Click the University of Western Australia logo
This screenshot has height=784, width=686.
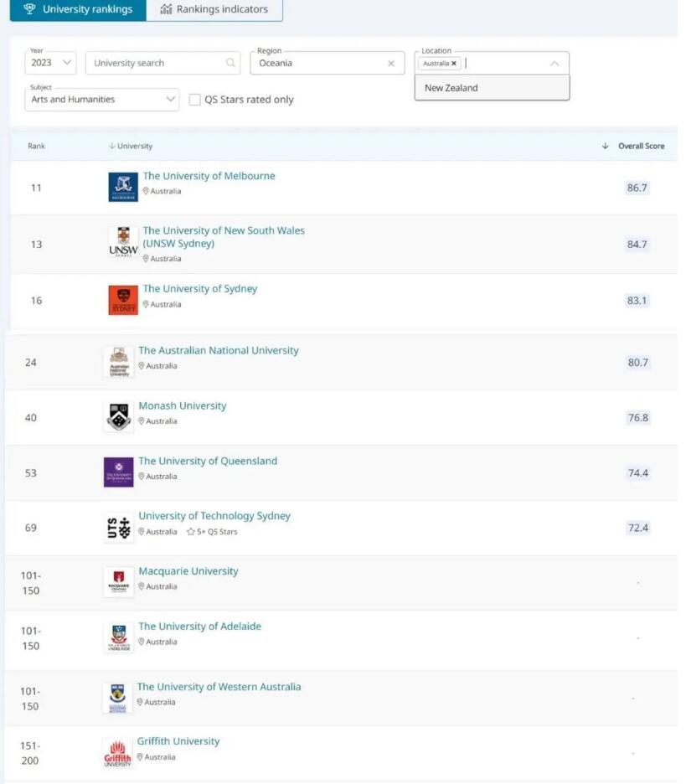117,698
